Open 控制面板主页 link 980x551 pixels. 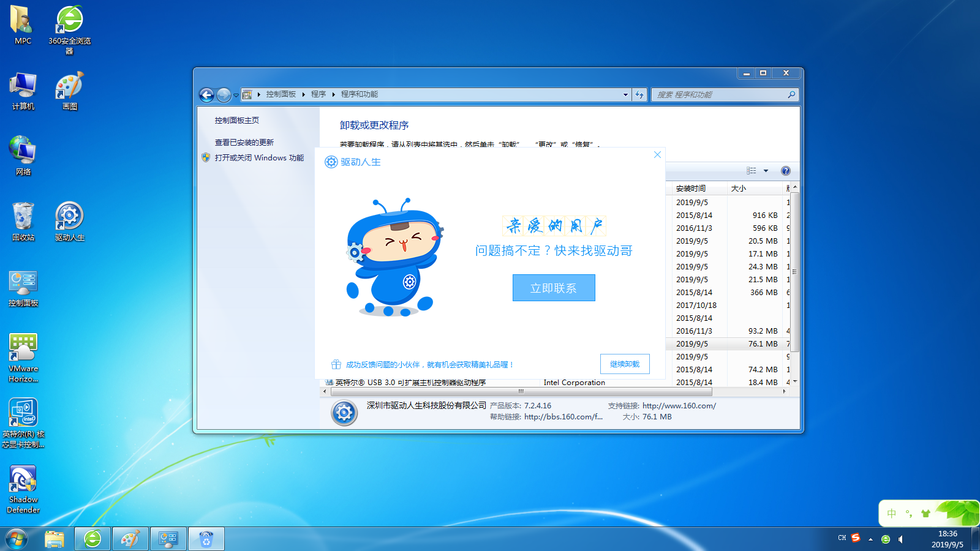237,121
